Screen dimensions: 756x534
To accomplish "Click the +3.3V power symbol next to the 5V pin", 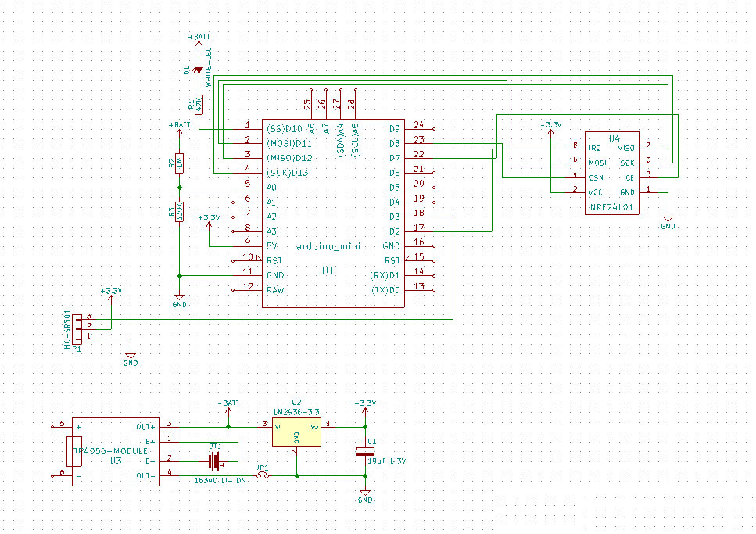I will [209, 222].
